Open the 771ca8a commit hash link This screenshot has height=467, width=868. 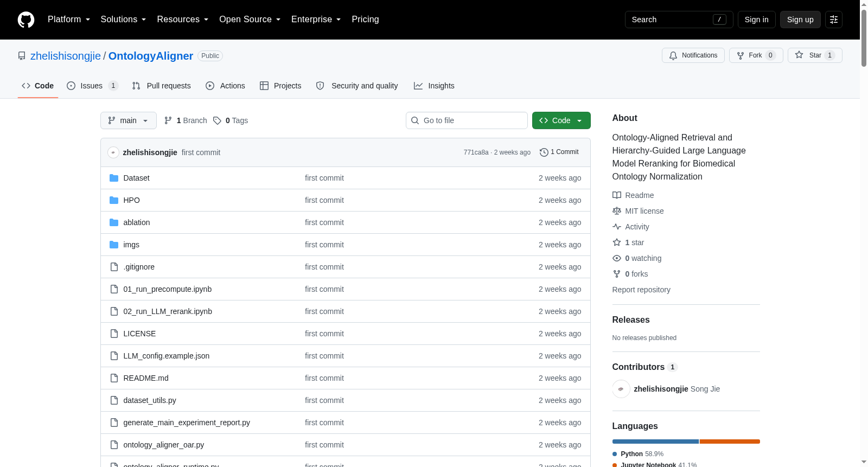[x=476, y=152]
